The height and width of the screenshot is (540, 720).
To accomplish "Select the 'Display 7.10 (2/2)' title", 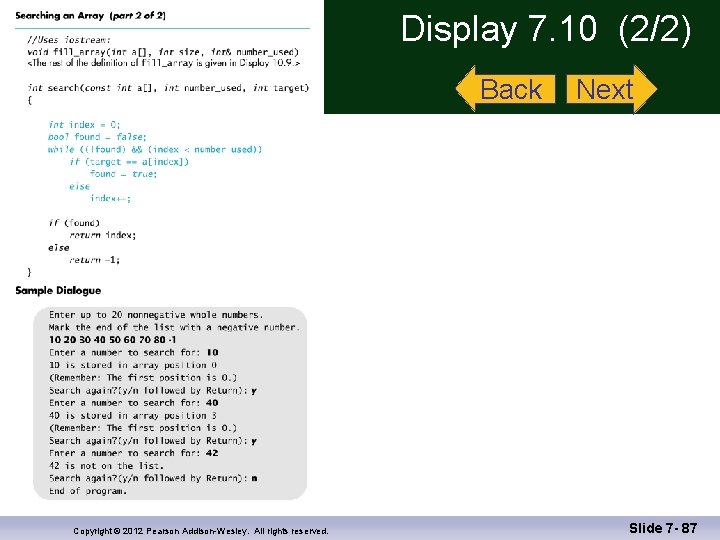I will pyautogui.click(x=546, y=29).
